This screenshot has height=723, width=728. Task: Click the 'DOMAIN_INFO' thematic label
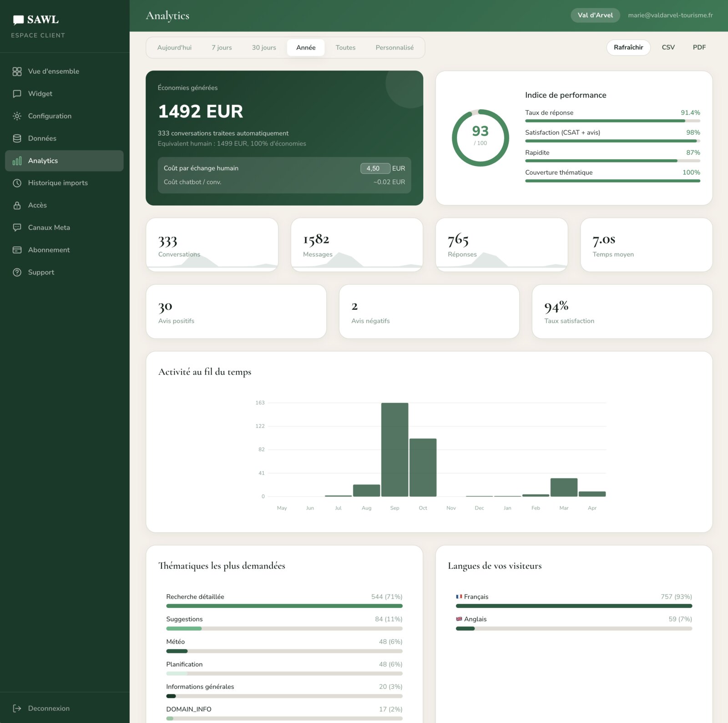[189, 709]
